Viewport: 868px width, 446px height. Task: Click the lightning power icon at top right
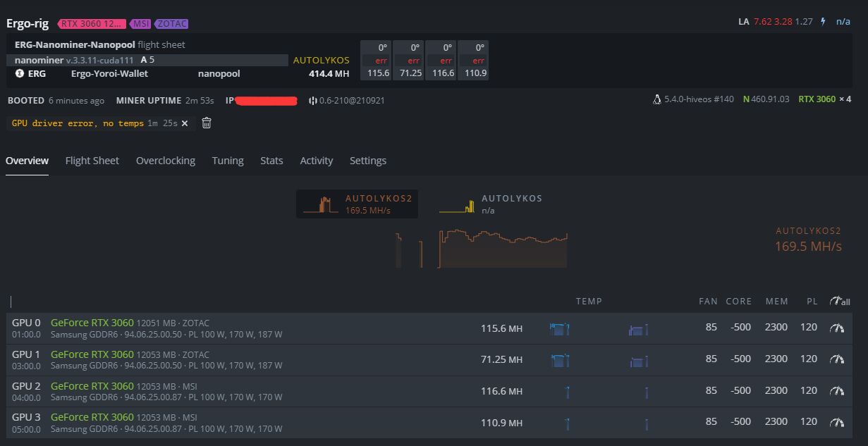pyautogui.click(x=823, y=22)
